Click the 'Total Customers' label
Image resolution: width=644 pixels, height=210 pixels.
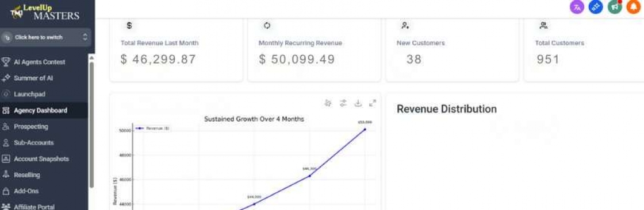click(559, 43)
